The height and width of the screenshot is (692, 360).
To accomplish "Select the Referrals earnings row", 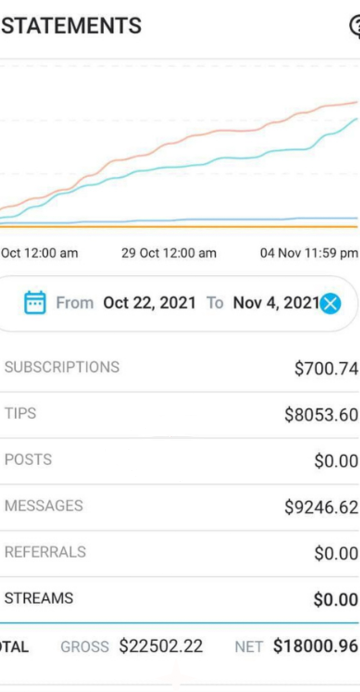I will [180, 553].
